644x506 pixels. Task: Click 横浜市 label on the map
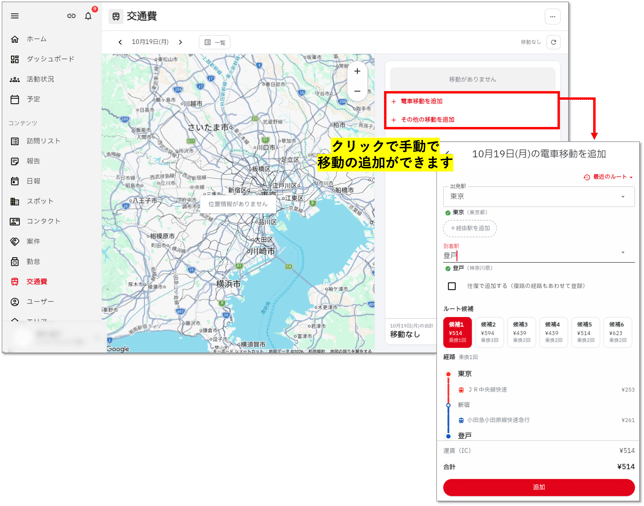pos(229,284)
